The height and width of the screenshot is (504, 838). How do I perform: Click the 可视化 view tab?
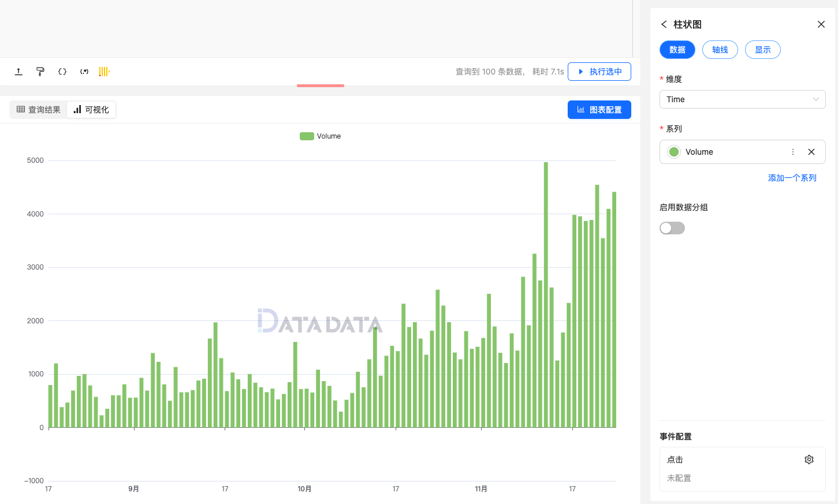pos(91,109)
